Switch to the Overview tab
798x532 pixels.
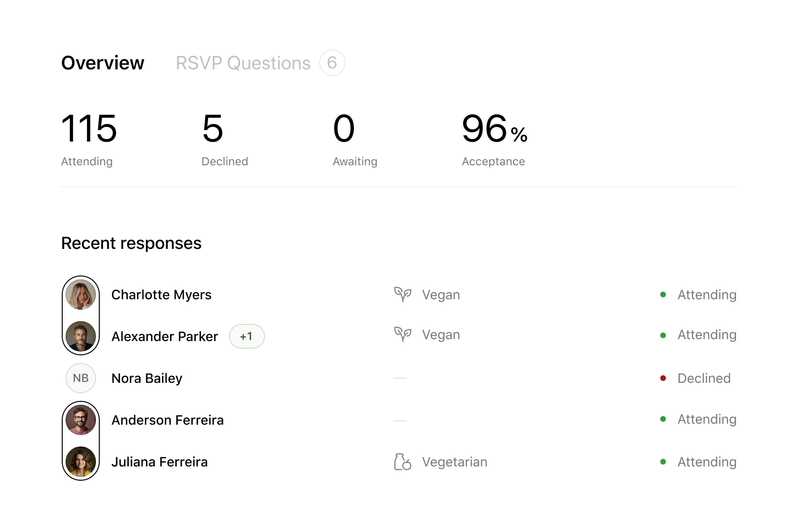(x=103, y=63)
